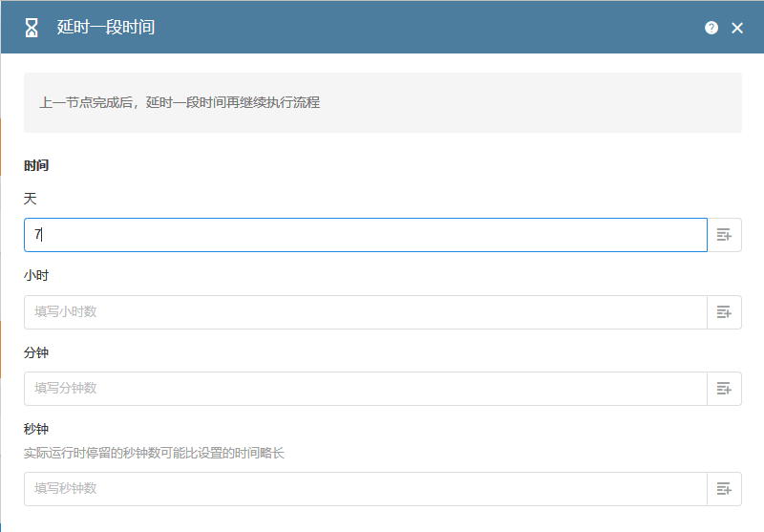The width and height of the screenshot is (764, 532).
Task: Click the 延时一段时间 title text
Action: 106,28
